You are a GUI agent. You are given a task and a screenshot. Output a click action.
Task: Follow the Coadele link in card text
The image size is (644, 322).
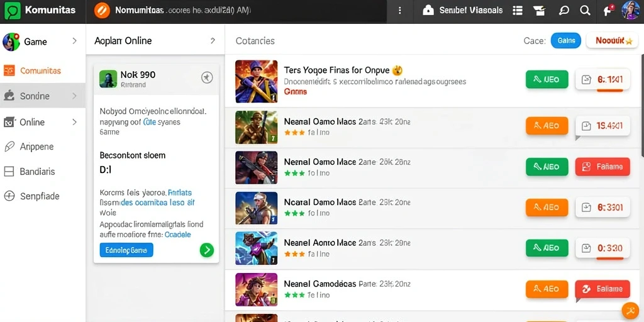point(177,235)
